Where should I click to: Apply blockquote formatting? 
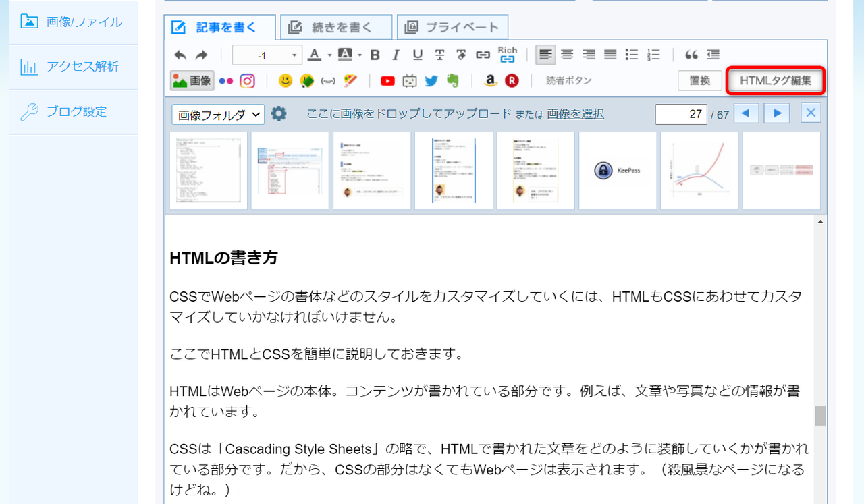[x=691, y=55]
